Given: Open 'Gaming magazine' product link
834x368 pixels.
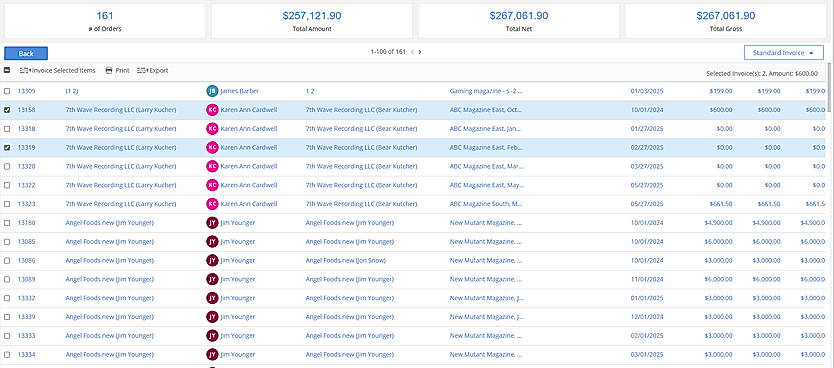Looking at the screenshot, I should point(487,91).
